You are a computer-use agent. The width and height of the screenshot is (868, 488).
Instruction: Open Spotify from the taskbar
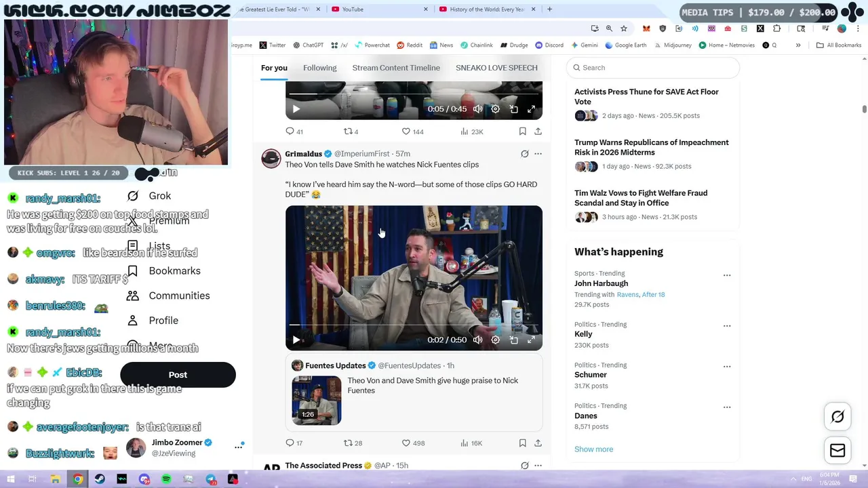tap(166, 479)
